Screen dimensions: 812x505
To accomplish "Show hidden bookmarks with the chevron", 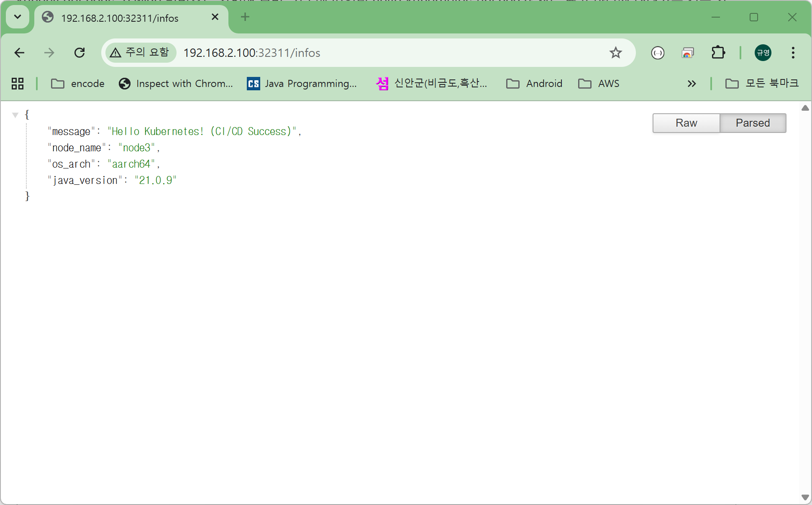I will pyautogui.click(x=692, y=84).
